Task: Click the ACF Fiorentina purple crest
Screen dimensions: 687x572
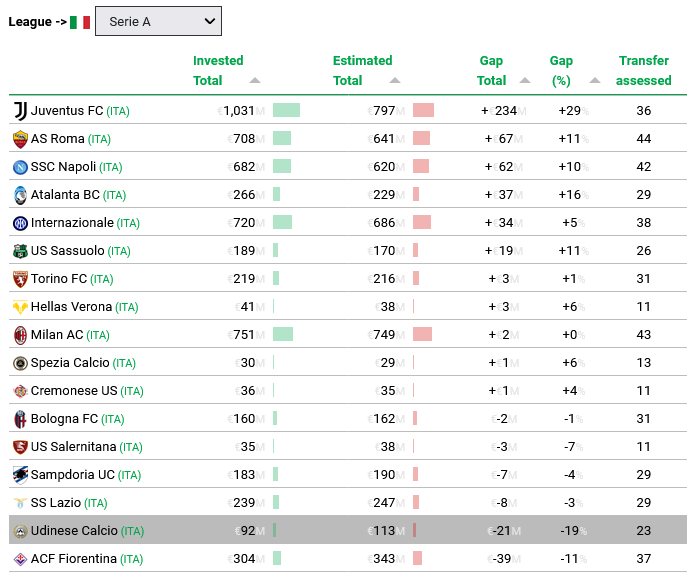Action: click(20, 559)
